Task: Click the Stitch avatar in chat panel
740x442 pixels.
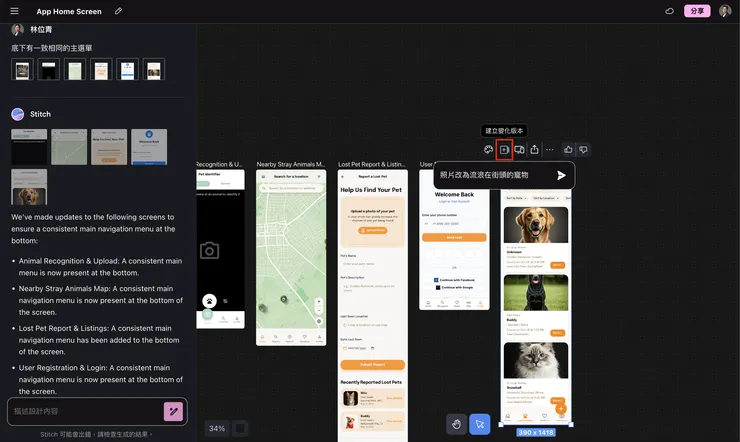Action: coord(17,114)
